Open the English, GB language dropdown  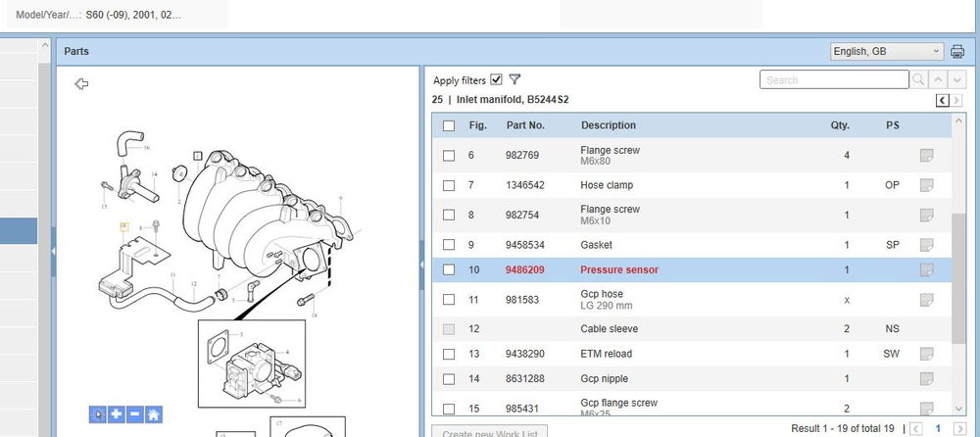(885, 52)
